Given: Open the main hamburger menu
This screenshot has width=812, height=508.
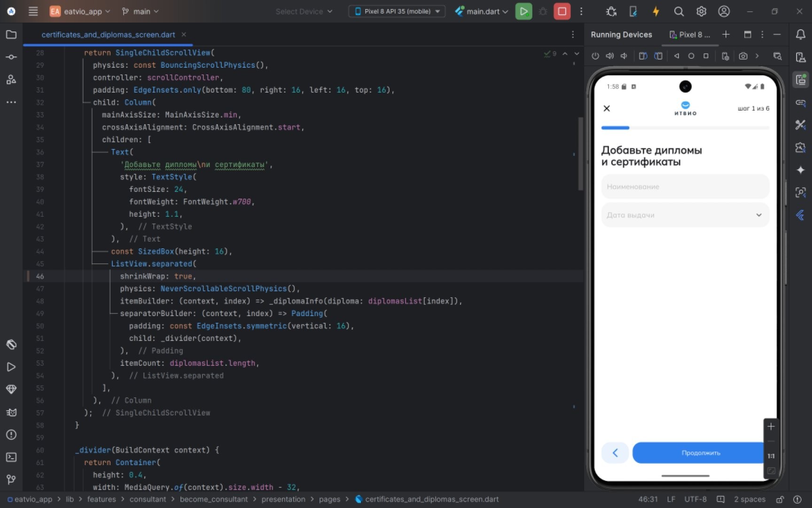Looking at the screenshot, I should (x=33, y=11).
